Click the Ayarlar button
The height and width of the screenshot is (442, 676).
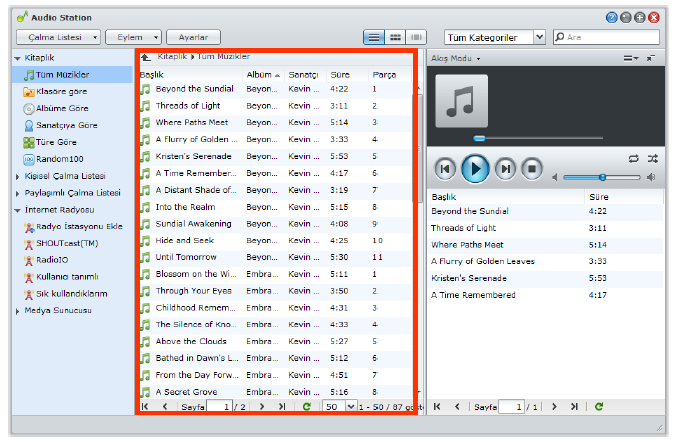pos(193,37)
